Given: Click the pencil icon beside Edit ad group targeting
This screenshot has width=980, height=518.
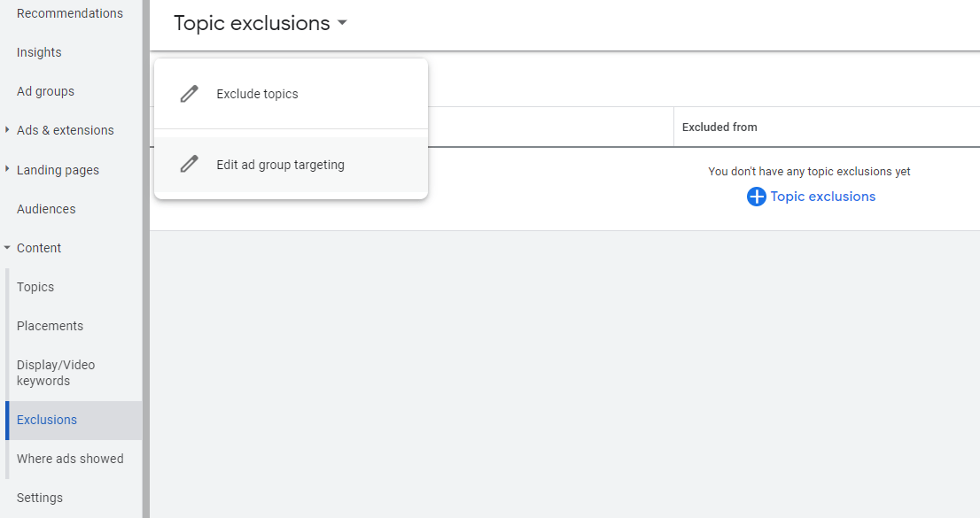Looking at the screenshot, I should (x=189, y=164).
